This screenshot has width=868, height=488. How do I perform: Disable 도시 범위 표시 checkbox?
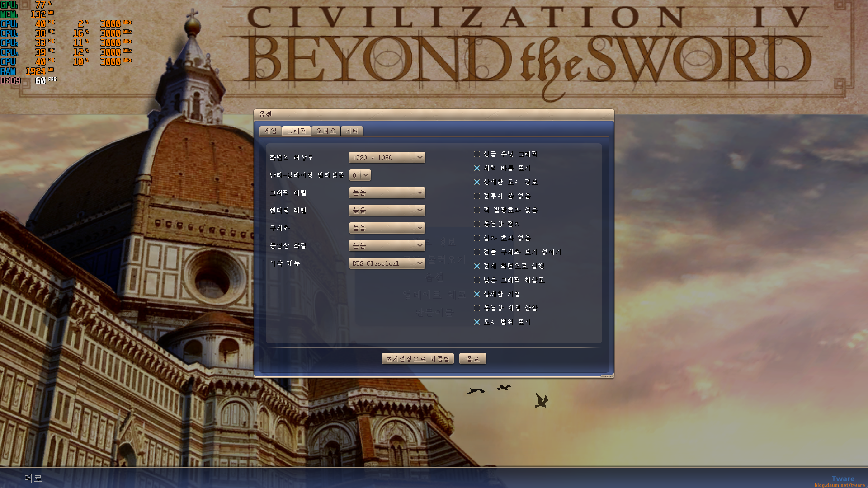pos(477,322)
